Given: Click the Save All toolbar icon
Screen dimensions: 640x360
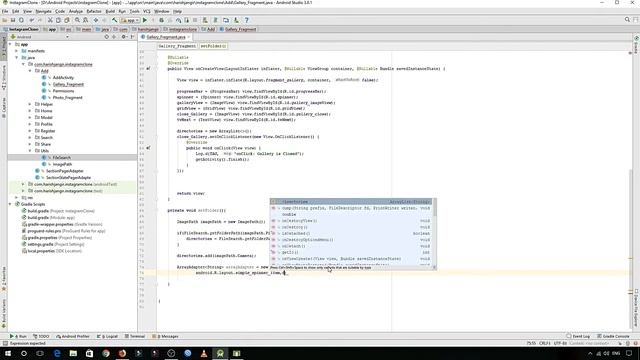Looking at the screenshot, I should 13,20.
